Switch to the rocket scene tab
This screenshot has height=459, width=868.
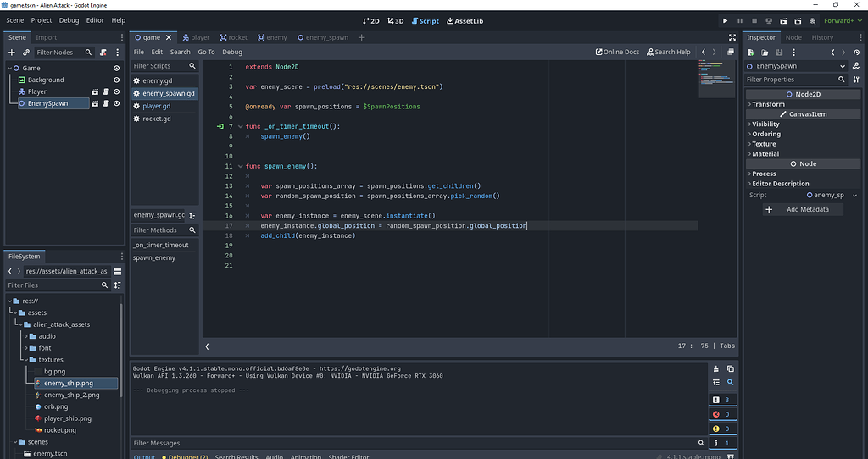(233, 37)
